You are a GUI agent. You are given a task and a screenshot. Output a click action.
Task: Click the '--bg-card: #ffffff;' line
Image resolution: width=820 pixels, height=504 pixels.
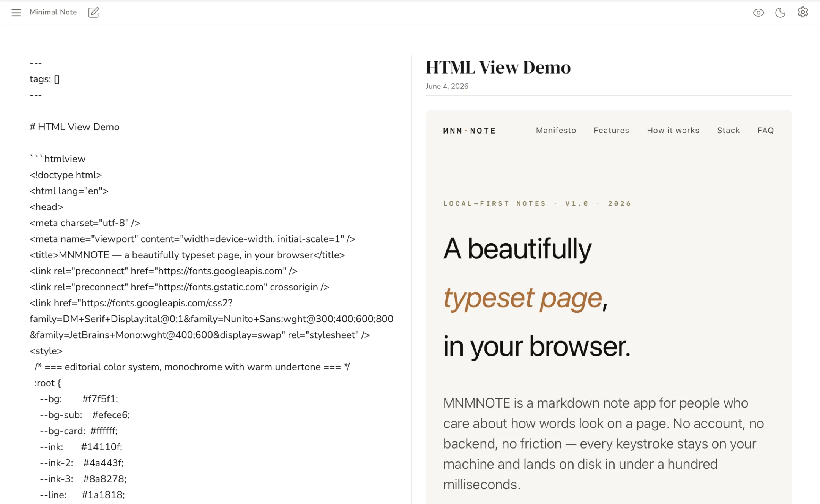point(79,431)
